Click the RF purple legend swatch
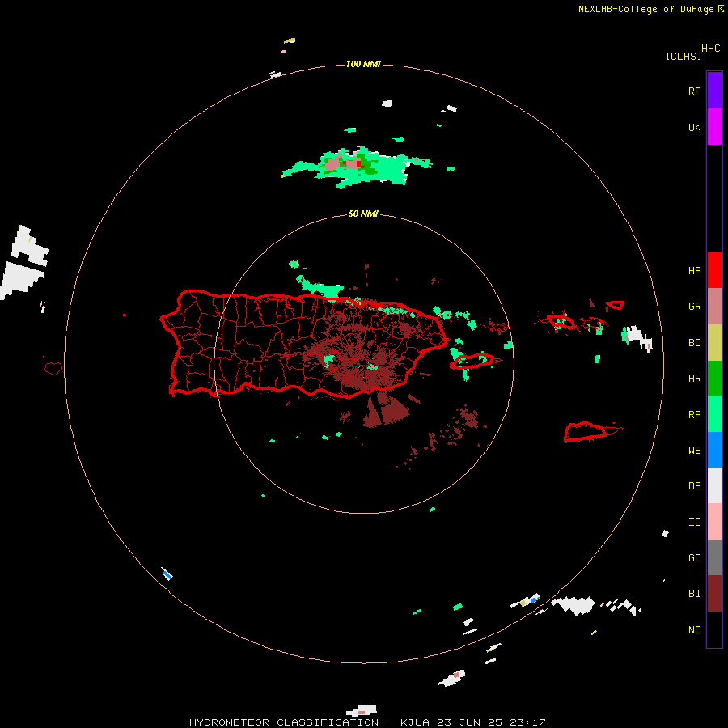The width and height of the screenshot is (728, 728). click(714, 91)
